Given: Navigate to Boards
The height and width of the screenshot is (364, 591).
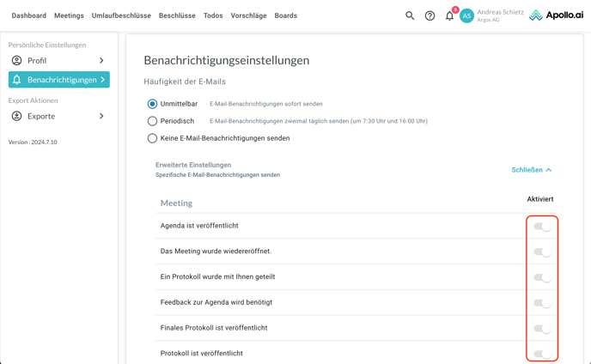Looking at the screenshot, I should tap(286, 15).
